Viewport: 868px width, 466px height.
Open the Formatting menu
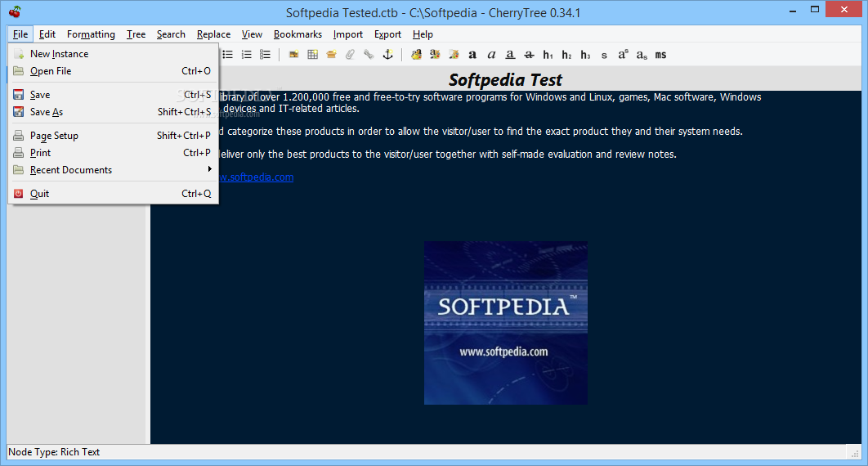[91, 34]
